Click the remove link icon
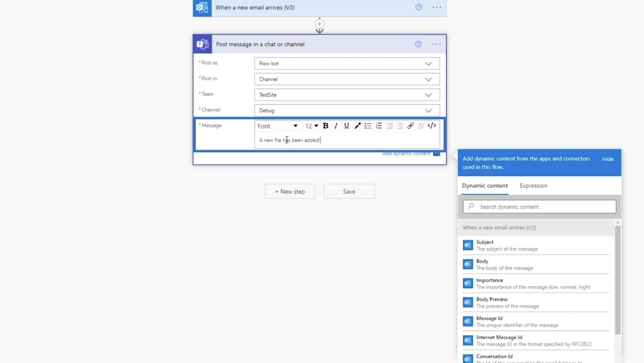 [x=421, y=126]
